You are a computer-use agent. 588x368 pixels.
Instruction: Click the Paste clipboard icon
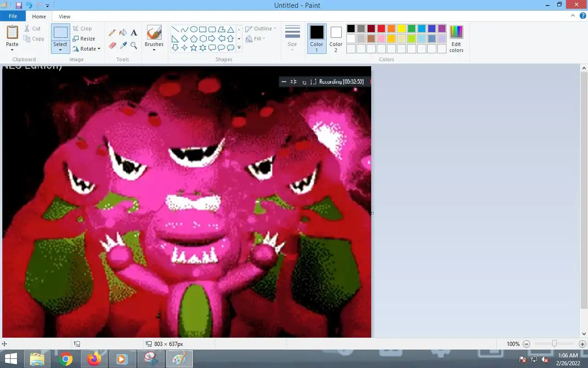point(12,33)
